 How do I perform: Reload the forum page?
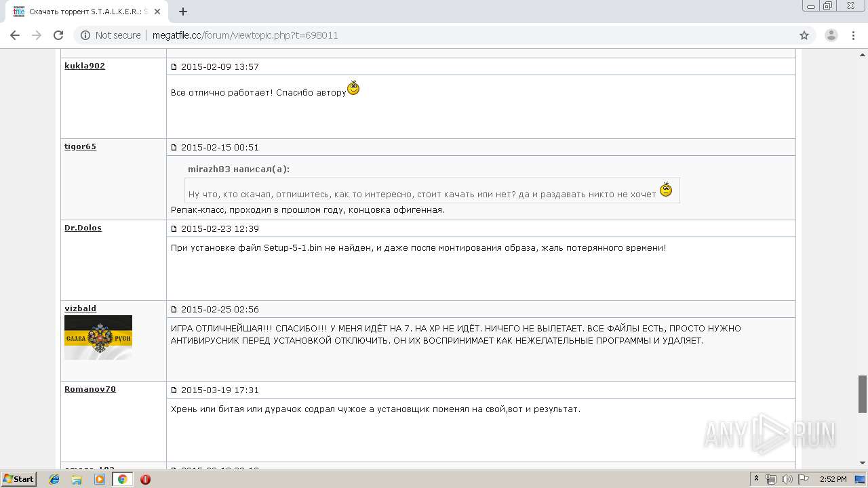click(58, 35)
